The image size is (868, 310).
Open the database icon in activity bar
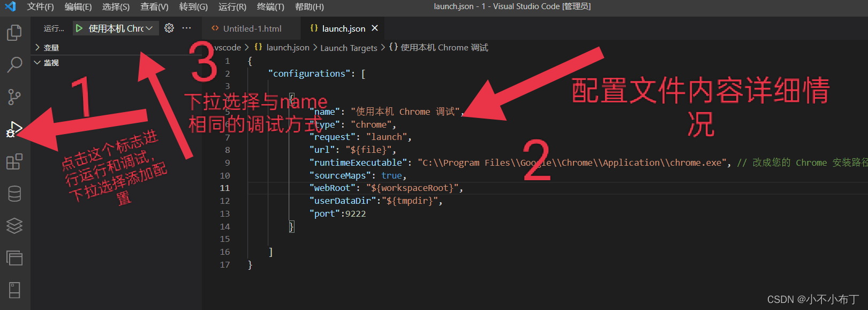(x=14, y=194)
